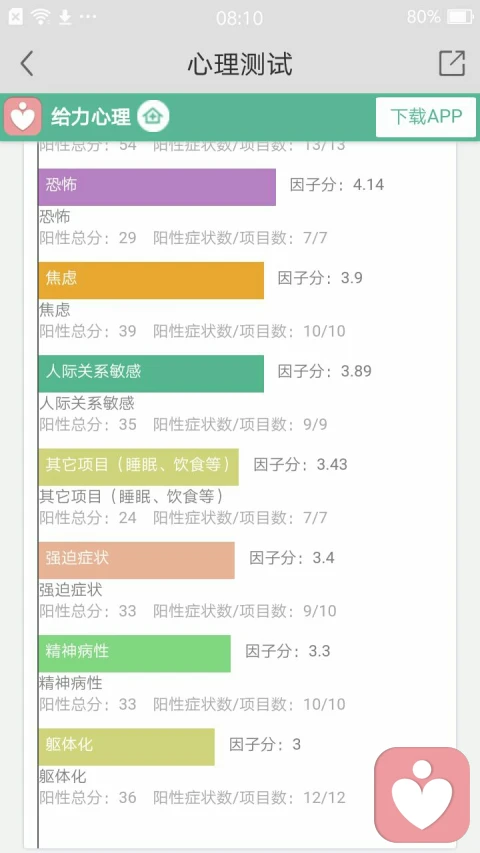Viewport: 480px width, 853px height.
Task: Tap the 因子分：4.14 score label
Action: pos(337,184)
